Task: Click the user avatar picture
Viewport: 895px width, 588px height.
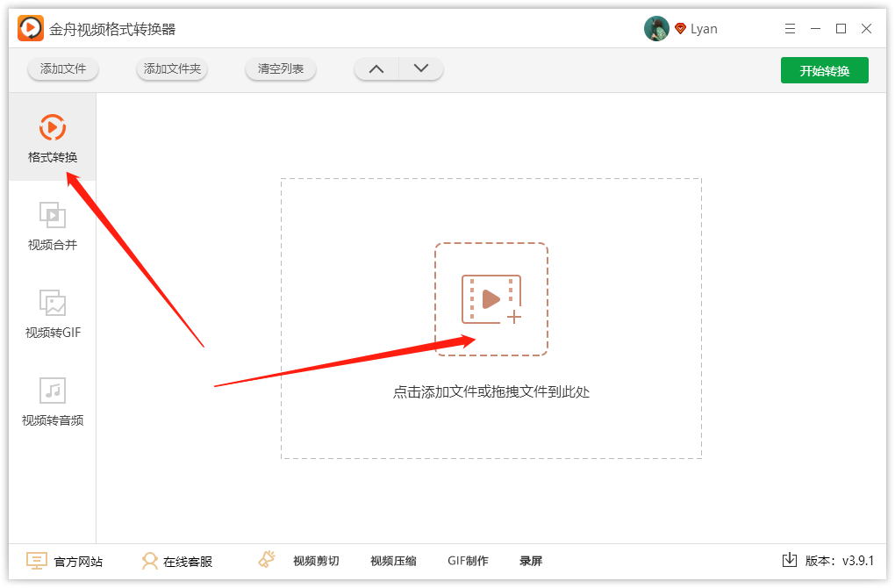Action: 656,29
